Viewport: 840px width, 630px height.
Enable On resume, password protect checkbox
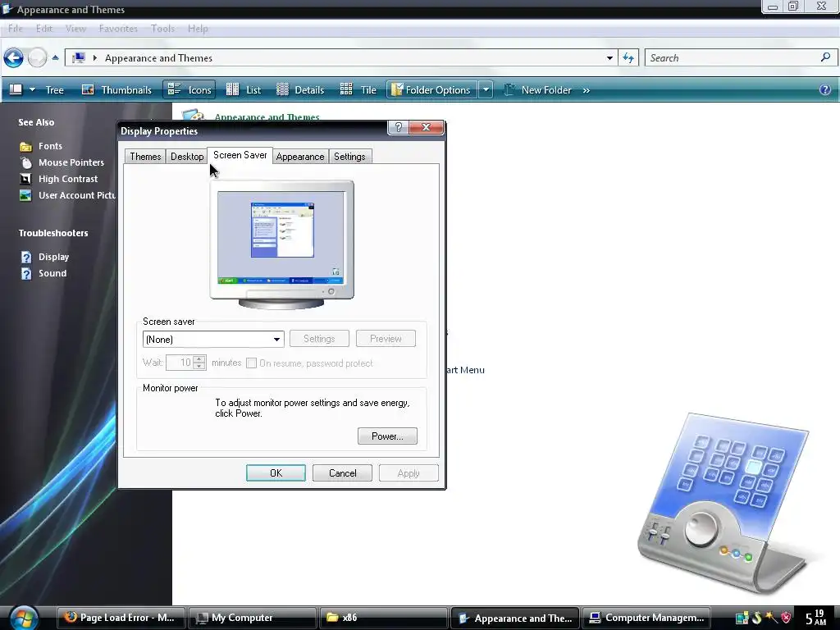click(251, 363)
